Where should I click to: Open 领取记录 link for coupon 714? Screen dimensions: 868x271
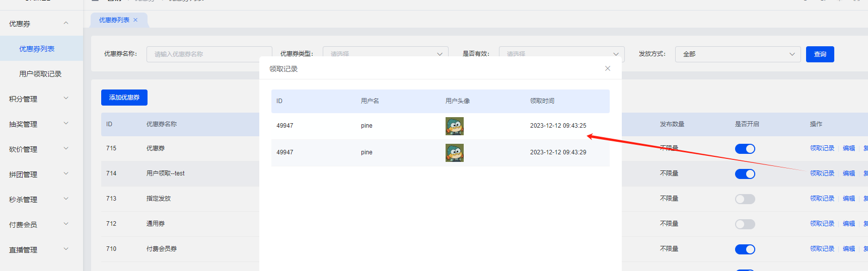[x=822, y=173]
